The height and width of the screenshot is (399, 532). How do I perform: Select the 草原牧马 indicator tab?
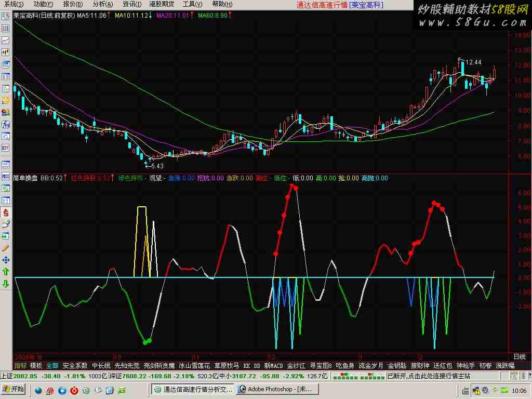[227, 365]
